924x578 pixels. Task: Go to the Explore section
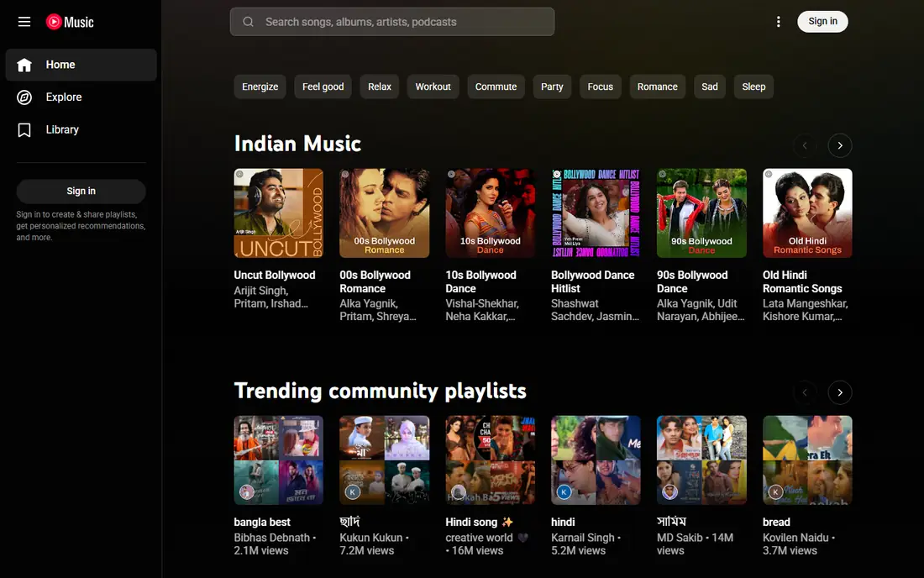point(81,97)
